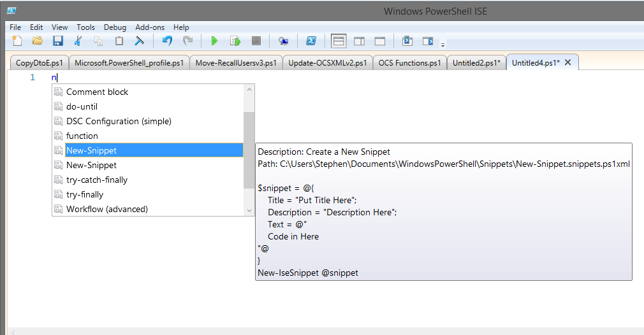Run the script with the green play icon

coord(214,41)
